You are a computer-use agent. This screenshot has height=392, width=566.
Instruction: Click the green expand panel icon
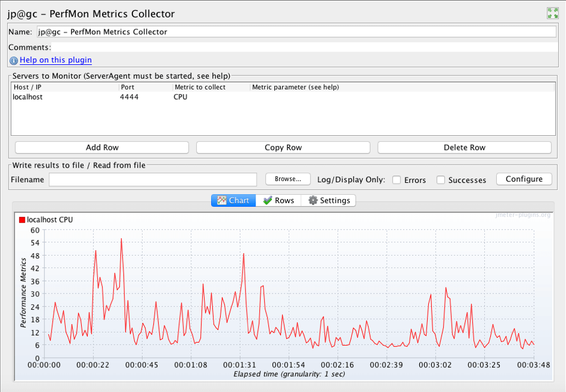coord(552,13)
